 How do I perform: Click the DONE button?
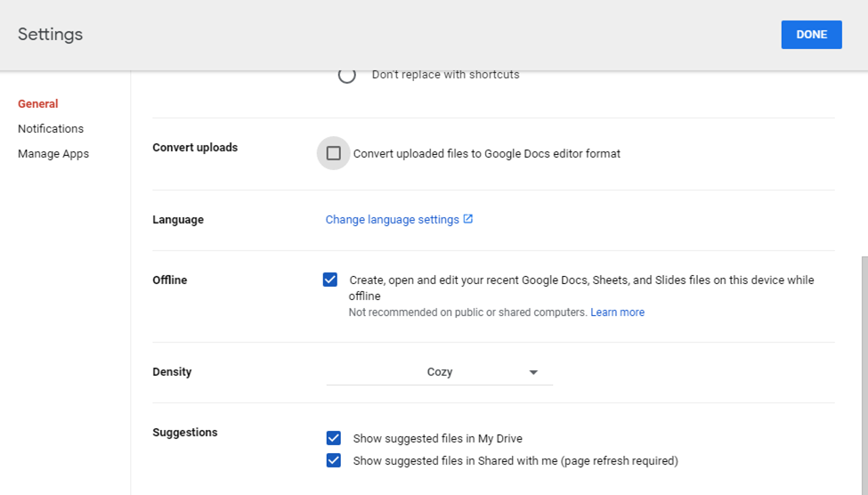tap(811, 35)
